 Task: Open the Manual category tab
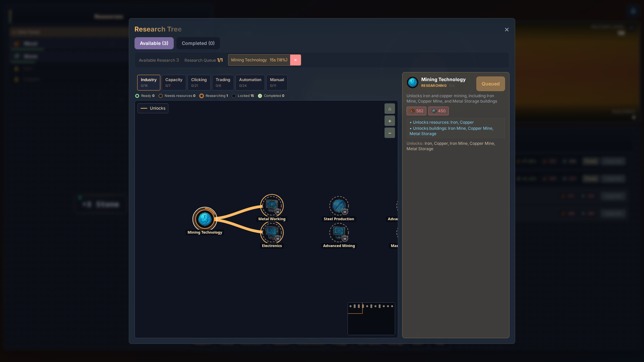click(277, 82)
